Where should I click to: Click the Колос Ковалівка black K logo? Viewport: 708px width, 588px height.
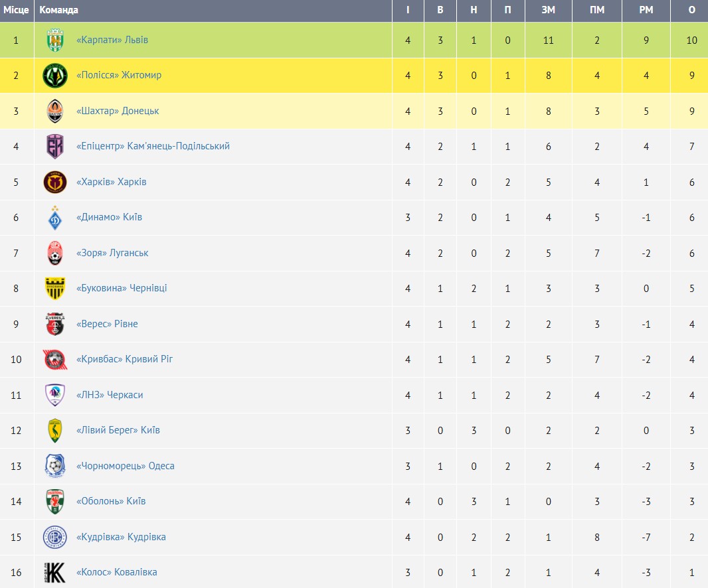[x=55, y=572]
